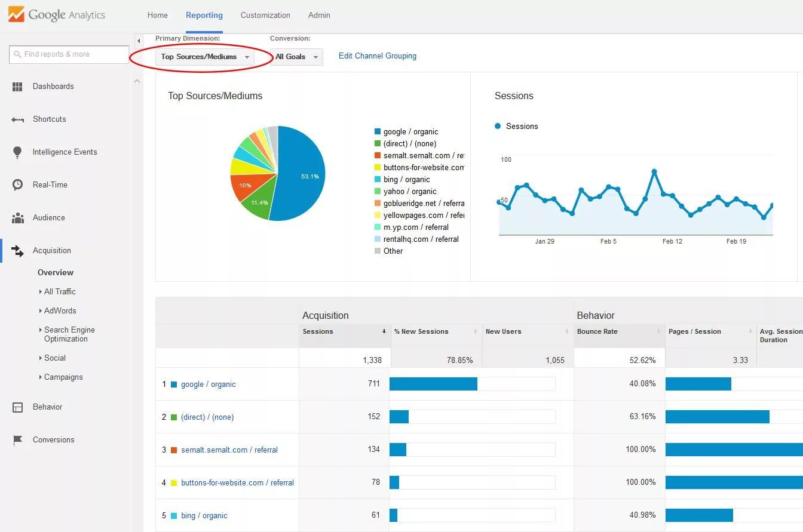Click the Acquisition arrows icon
The height and width of the screenshot is (532, 803).
point(17,251)
